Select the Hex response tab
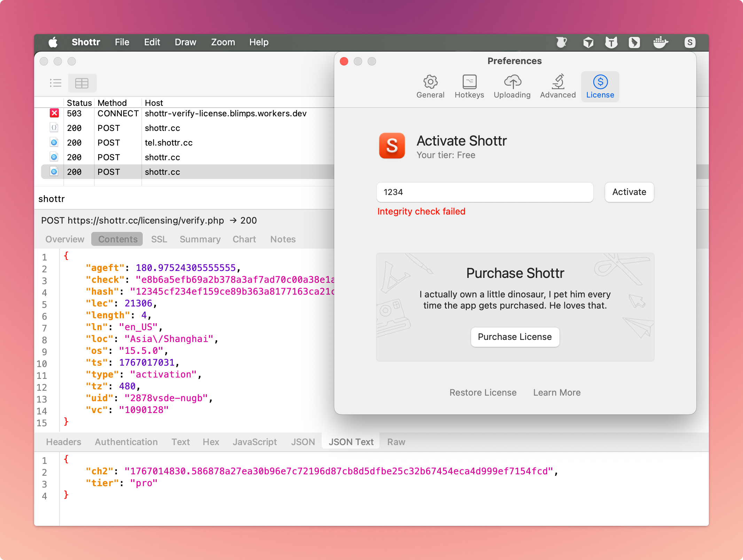743x560 pixels. [211, 442]
